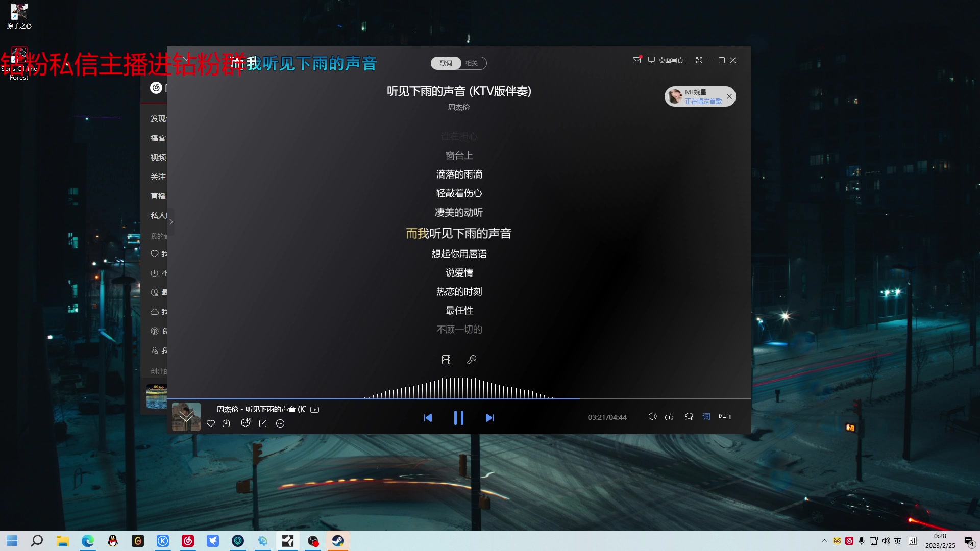
Task: Toggle desktop lyrics with the 词 button
Action: click(706, 417)
